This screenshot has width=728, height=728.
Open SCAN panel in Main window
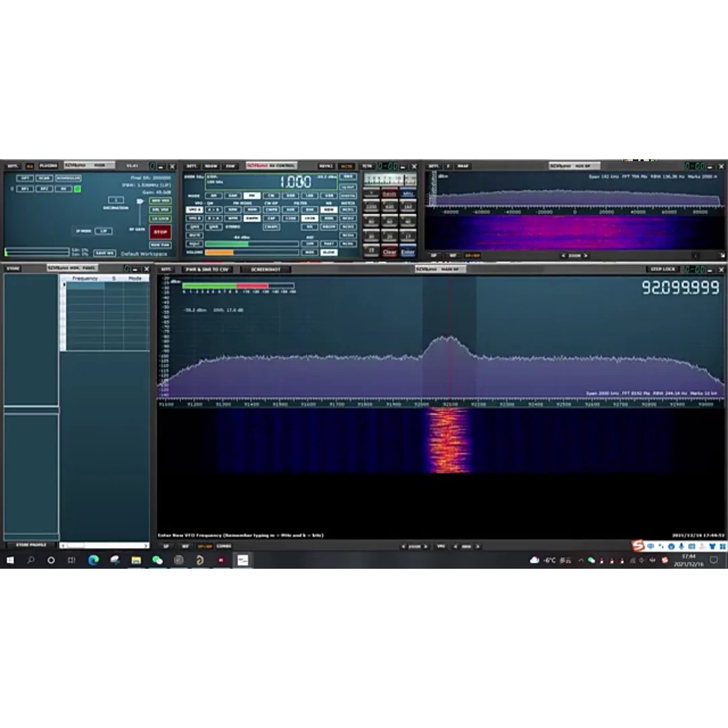(x=44, y=178)
